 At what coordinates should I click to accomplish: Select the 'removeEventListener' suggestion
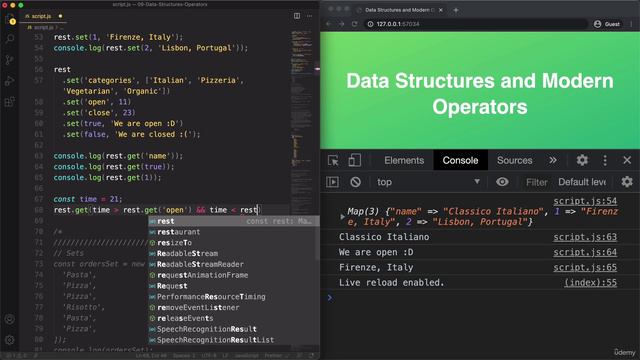[233, 308]
